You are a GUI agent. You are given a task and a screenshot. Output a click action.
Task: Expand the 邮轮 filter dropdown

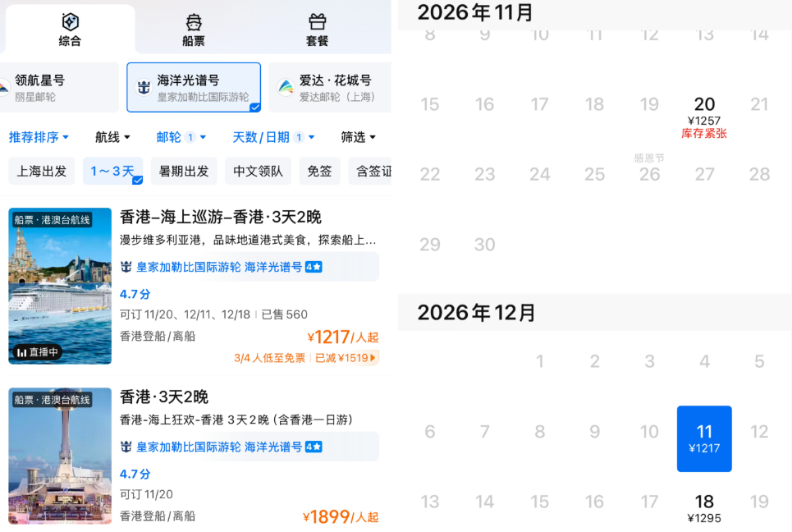pyautogui.click(x=181, y=137)
